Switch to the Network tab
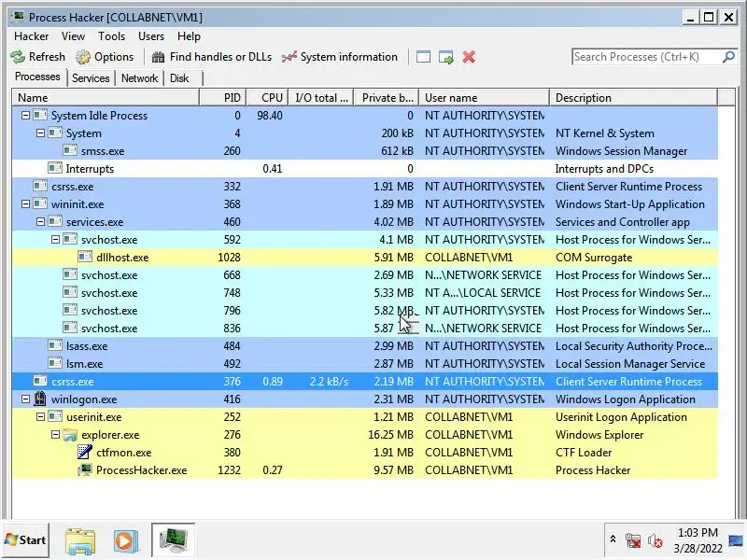Viewport: 747px width, 560px height. 139,78
